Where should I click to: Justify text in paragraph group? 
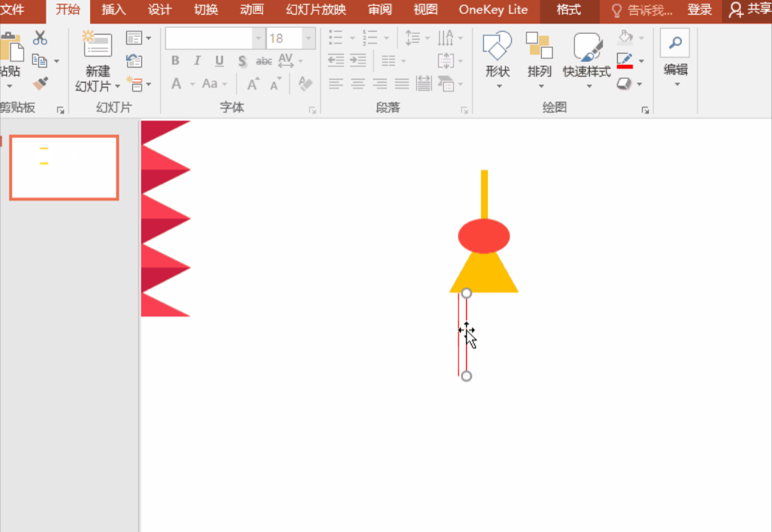point(402,84)
